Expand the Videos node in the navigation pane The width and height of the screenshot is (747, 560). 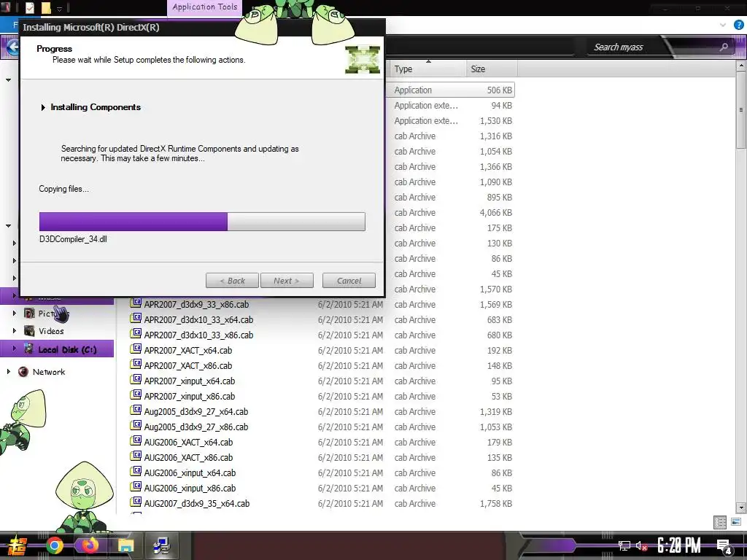pyautogui.click(x=15, y=331)
